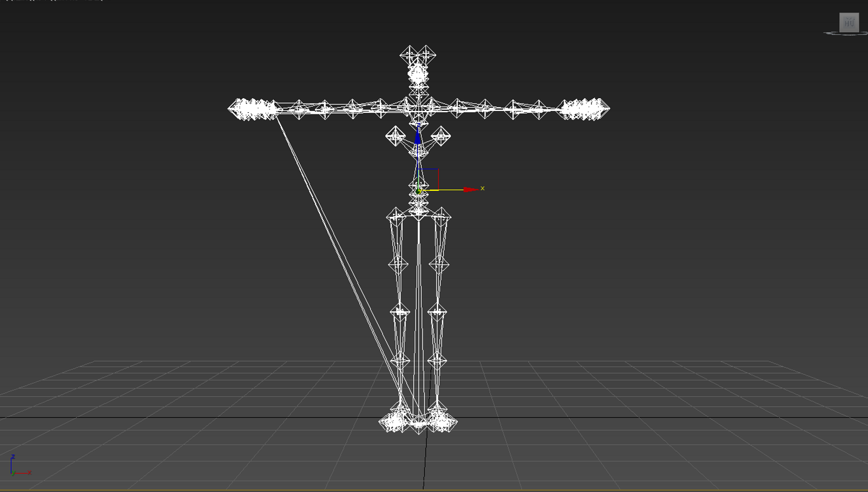868x492 pixels.
Task: Click the world axis tripod icon
Action: point(19,466)
